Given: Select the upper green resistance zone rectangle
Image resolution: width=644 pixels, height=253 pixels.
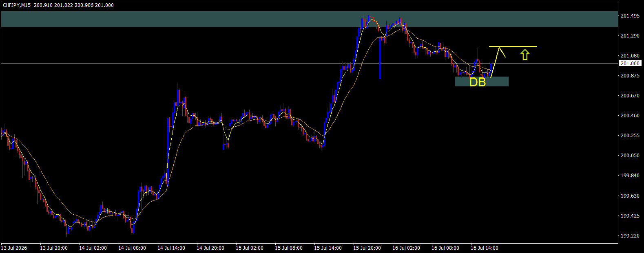Looking at the screenshot, I should click(x=310, y=19).
